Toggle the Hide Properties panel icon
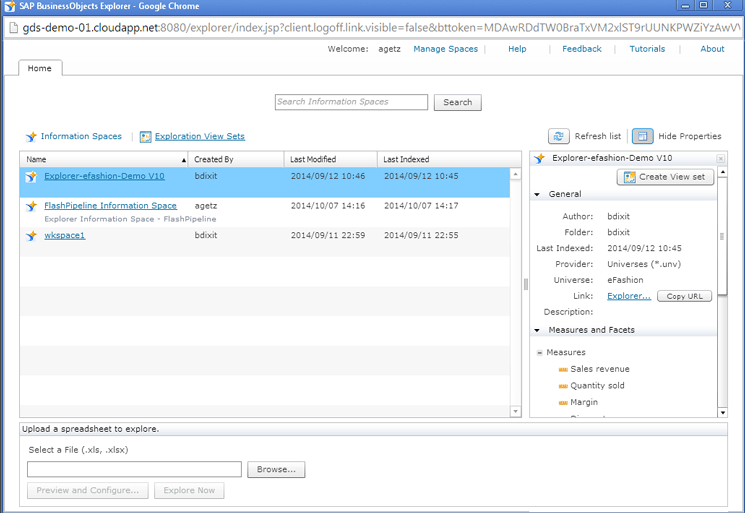The image size is (745, 513). pos(643,136)
